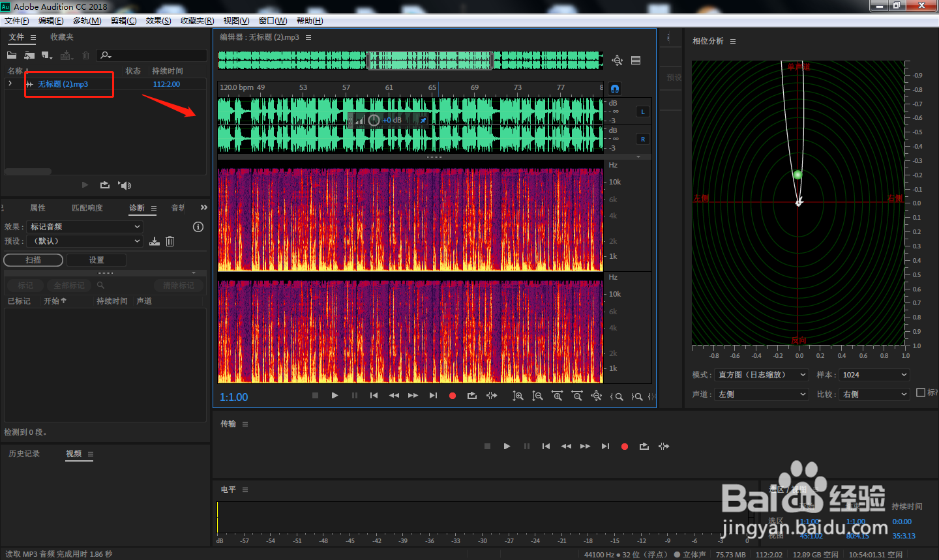Delete preset trash icon in diagnostics
939x560 pixels.
click(x=170, y=241)
